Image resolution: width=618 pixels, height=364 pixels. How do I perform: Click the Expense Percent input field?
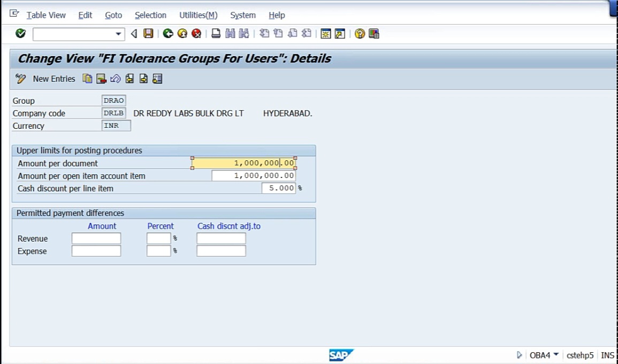(158, 251)
